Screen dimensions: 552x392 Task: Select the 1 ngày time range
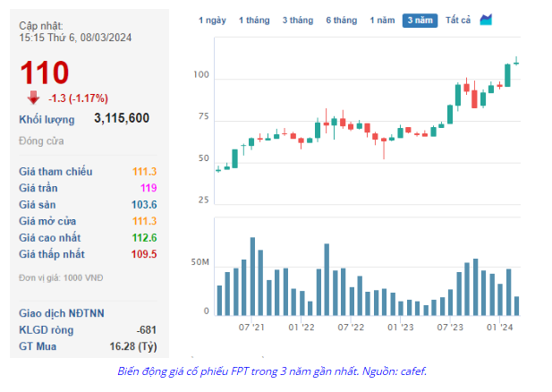212,20
